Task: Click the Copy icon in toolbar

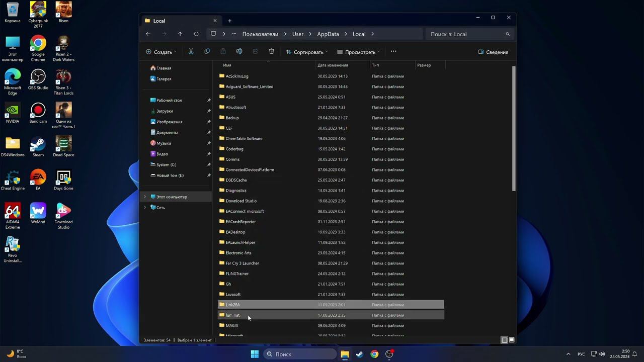Action: coord(207,52)
